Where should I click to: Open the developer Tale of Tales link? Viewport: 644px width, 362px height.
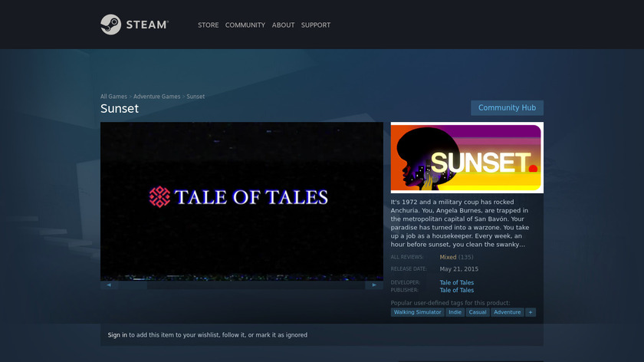coord(457,282)
